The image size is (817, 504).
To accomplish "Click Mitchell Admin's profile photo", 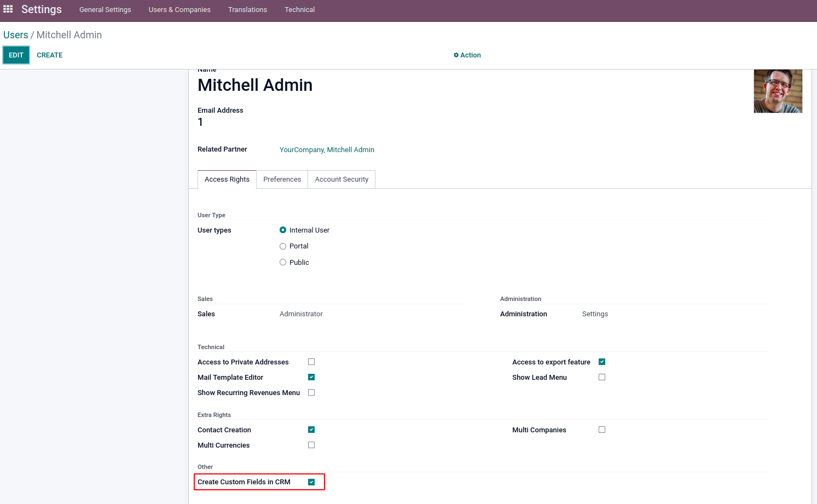I will 778,91.
